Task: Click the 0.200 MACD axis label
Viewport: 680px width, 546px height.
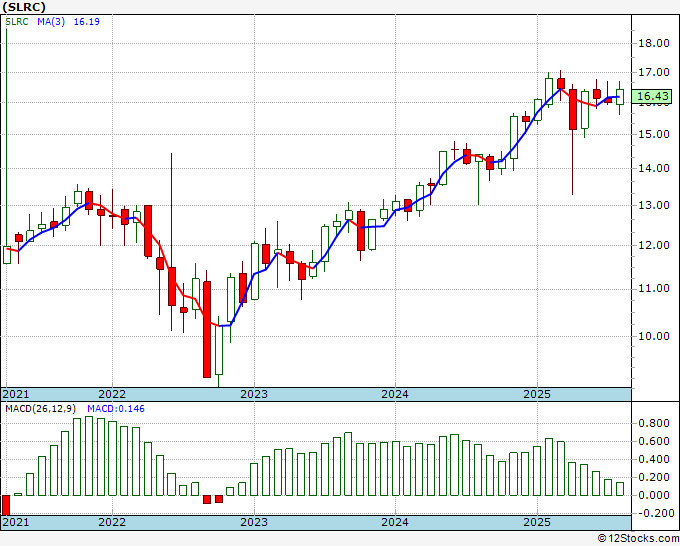Action: pos(654,477)
